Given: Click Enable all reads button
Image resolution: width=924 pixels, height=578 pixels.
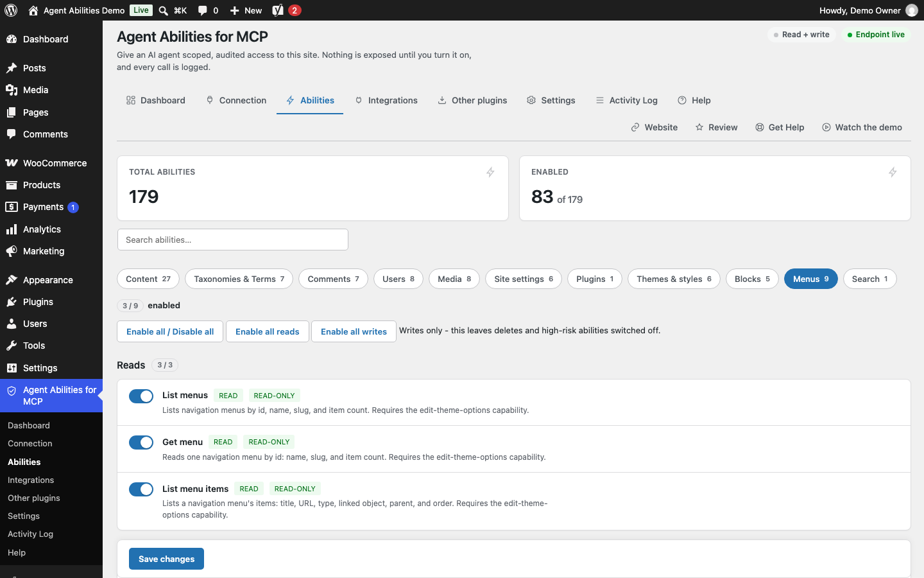Looking at the screenshot, I should pyautogui.click(x=268, y=331).
